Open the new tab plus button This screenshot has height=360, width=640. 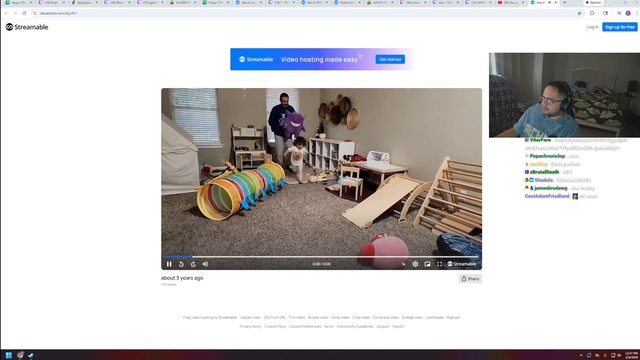click(564, 2)
